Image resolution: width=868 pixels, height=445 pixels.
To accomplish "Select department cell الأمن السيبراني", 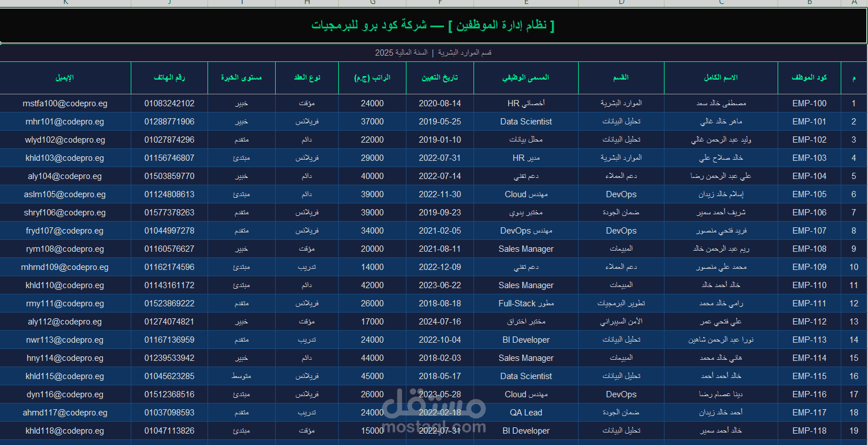I will (621, 322).
